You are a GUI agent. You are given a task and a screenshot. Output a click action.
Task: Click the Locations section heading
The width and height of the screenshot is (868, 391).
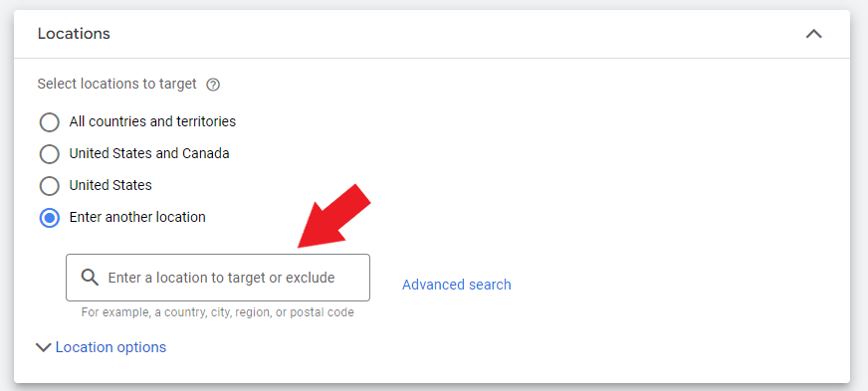[74, 34]
